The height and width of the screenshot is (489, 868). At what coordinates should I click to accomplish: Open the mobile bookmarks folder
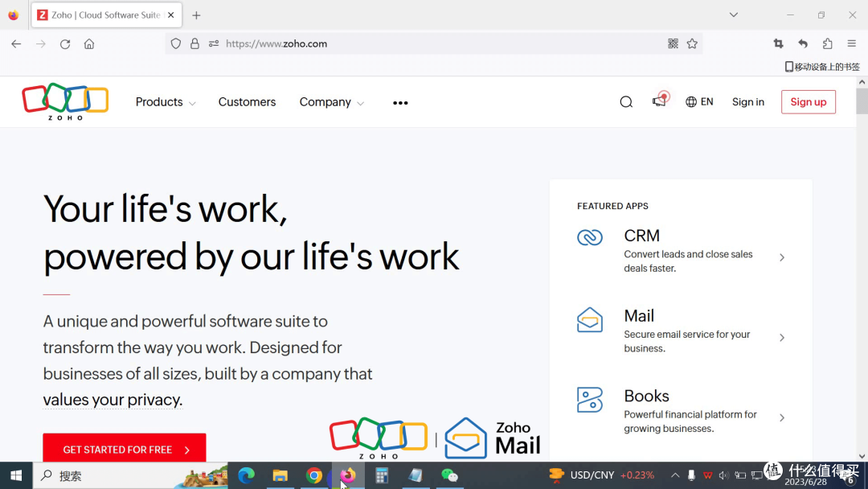point(822,67)
